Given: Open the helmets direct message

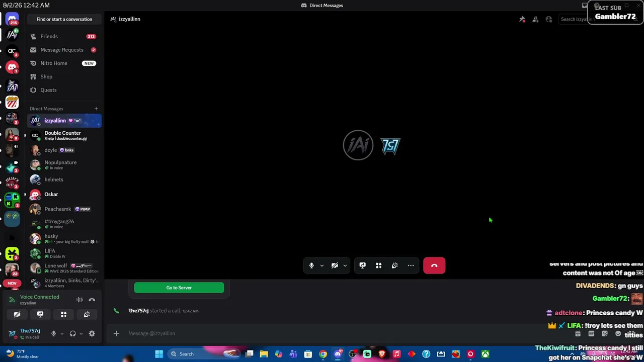Looking at the screenshot, I should click(x=64, y=179).
